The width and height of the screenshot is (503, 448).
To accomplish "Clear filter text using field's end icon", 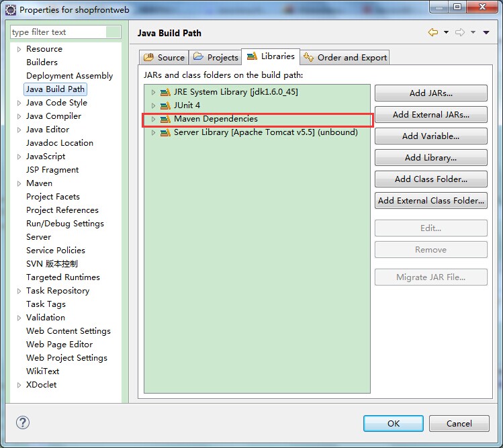I will 113,32.
